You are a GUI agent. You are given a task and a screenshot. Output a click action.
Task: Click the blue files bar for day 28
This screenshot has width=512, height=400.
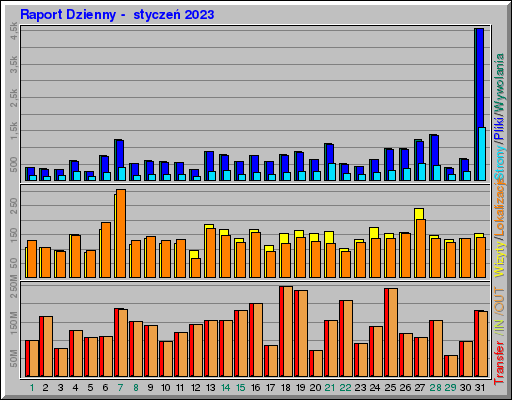pyautogui.click(x=435, y=150)
